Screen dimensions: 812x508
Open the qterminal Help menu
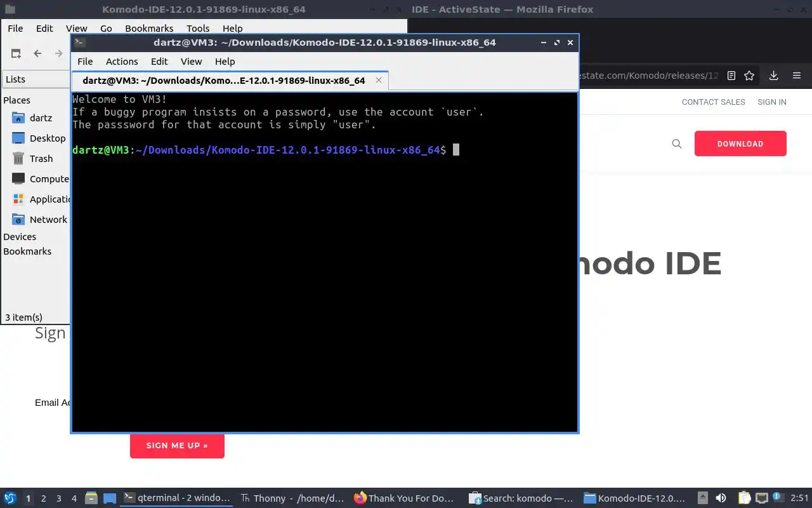coord(225,62)
